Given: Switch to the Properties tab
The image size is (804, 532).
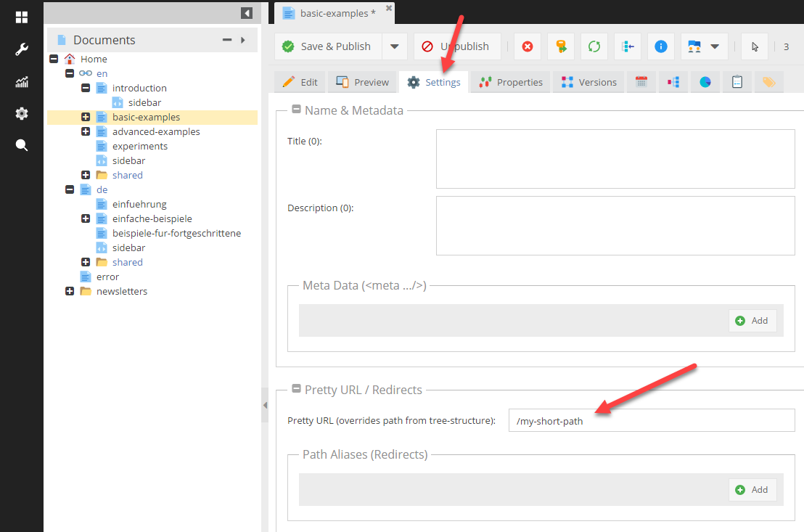Looking at the screenshot, I should 511,82.
